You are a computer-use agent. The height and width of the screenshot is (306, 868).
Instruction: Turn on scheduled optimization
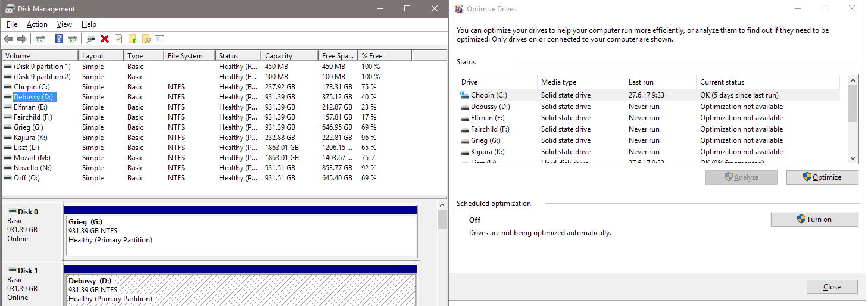(814, 220)
